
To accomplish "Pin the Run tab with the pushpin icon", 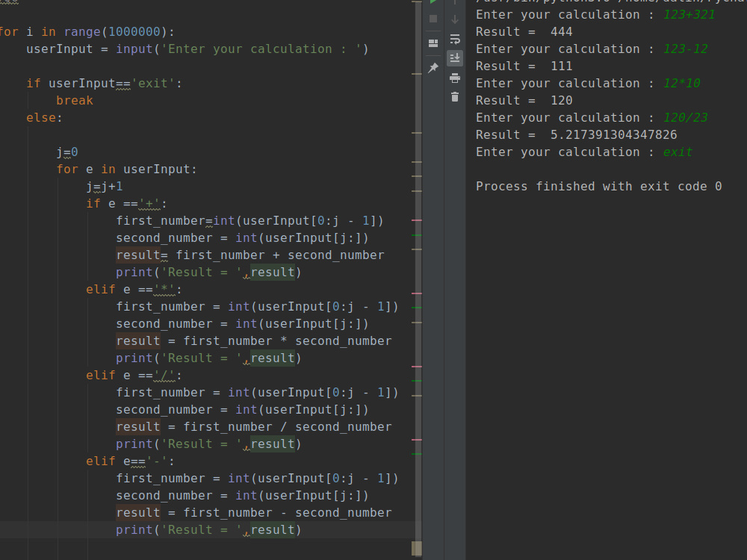I will pos(433,68).
